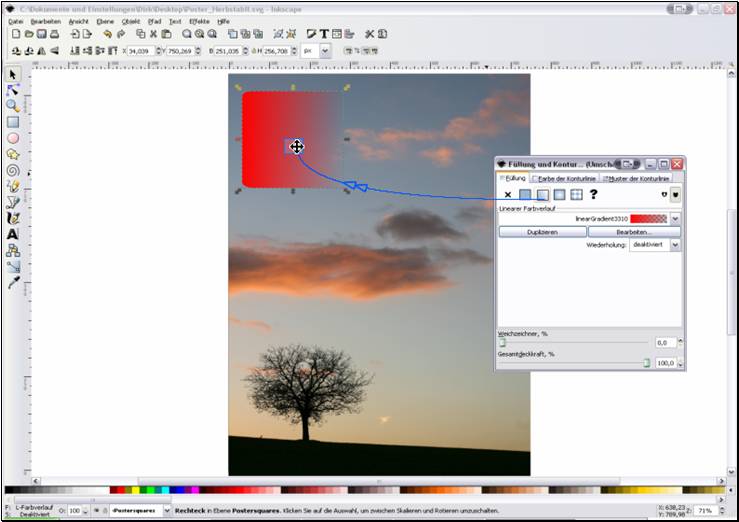
Task: Switch fill to radial gradient
Action: click(560, 194)
